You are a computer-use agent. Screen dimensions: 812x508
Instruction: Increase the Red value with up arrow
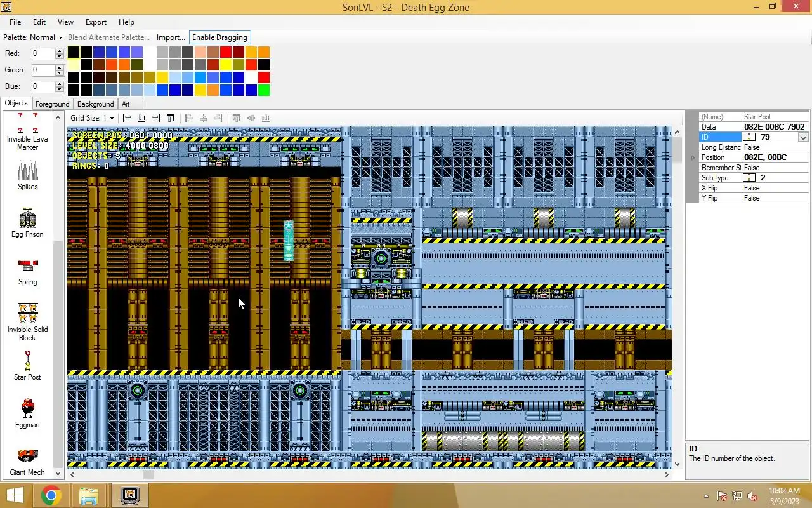pos(60,51)
